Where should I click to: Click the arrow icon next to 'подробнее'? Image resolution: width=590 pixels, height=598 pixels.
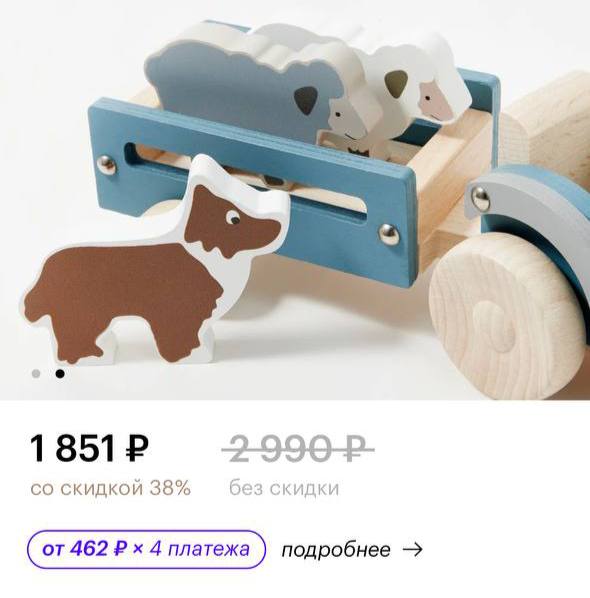[x=413, y=550]
